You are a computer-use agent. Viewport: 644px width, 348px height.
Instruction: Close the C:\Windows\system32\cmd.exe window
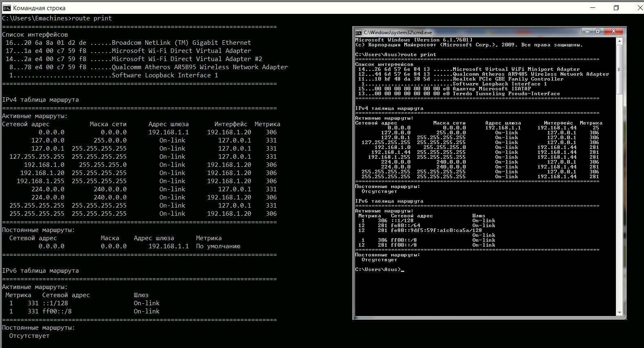(613, 31)
